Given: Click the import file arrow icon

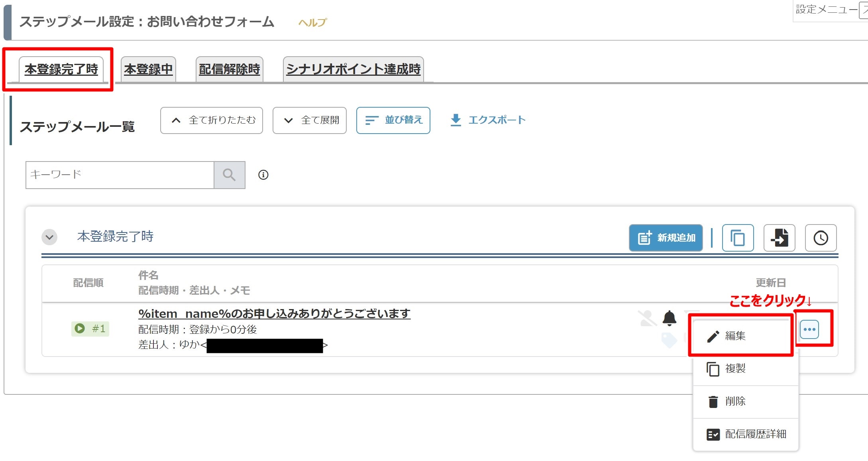Looking at the screenshot, I should [779, 238].
